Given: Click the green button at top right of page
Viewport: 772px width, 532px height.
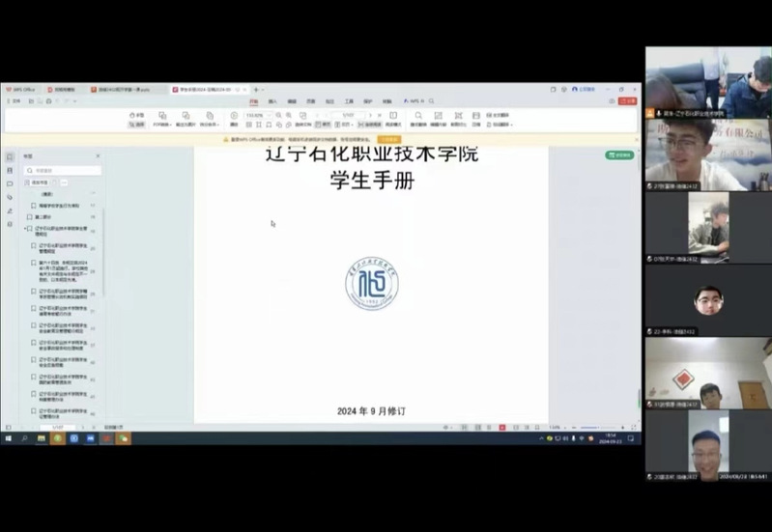Looking at the screenshot, I should 619,155.
